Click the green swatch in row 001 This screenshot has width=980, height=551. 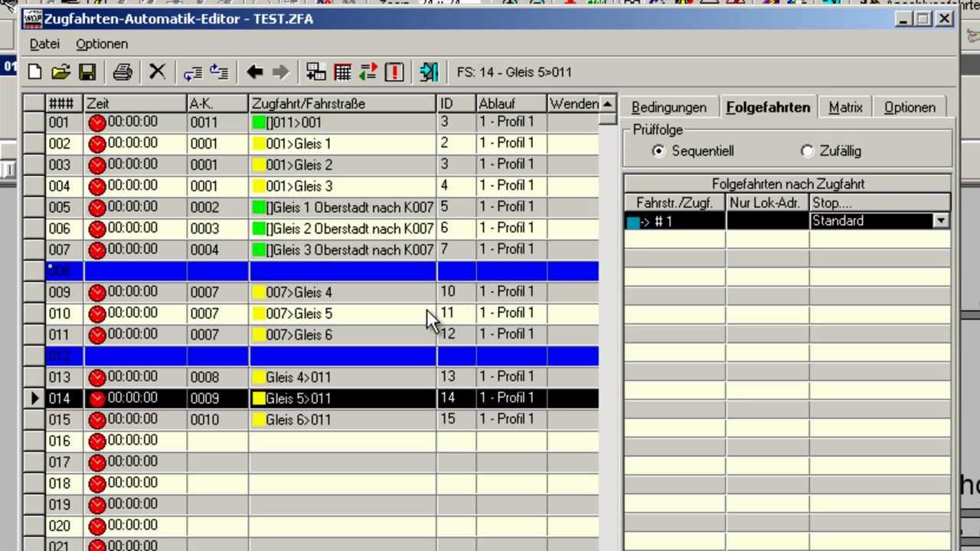(259, 122)
